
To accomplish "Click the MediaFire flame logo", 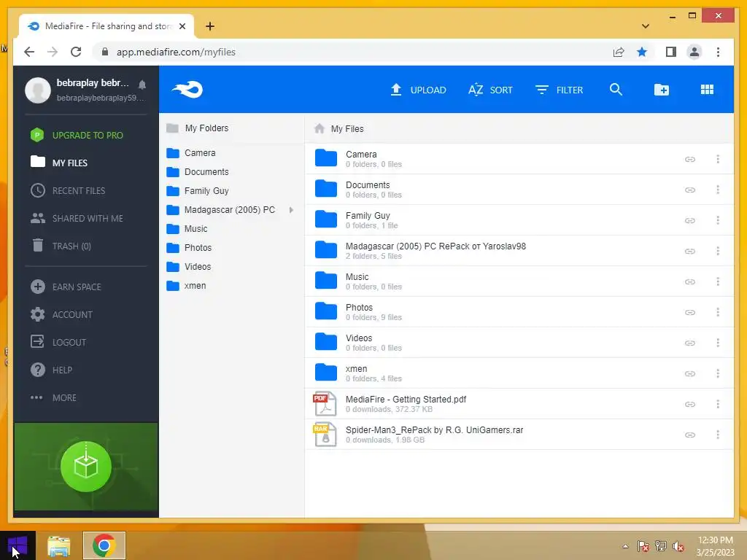I will [187, 90].
